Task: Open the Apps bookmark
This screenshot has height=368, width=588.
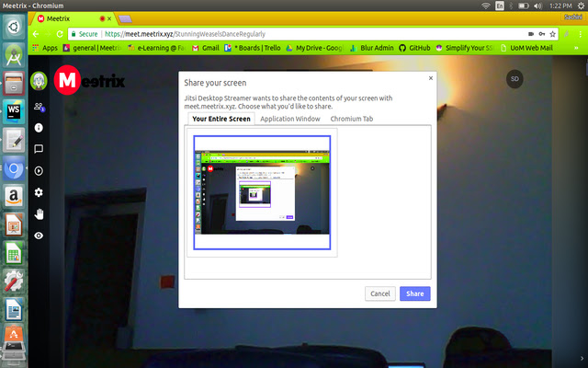Action: pos(45,48)
